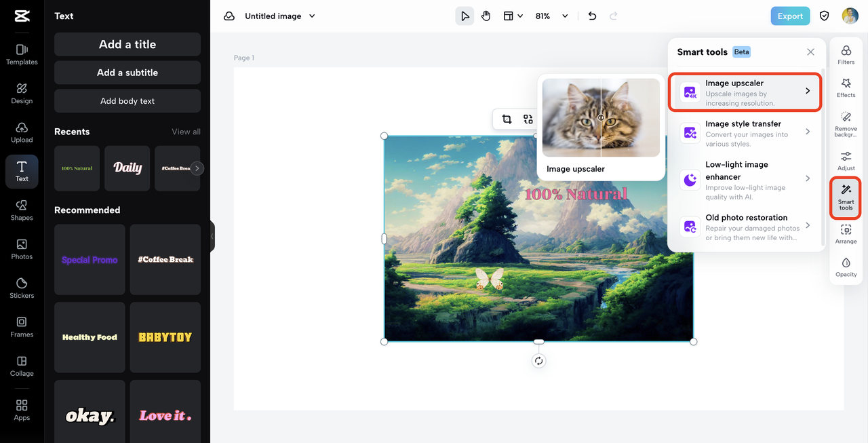This screenshot has width=868, height=443.
Task: Click Add a title button
Action: click(127, 44)
